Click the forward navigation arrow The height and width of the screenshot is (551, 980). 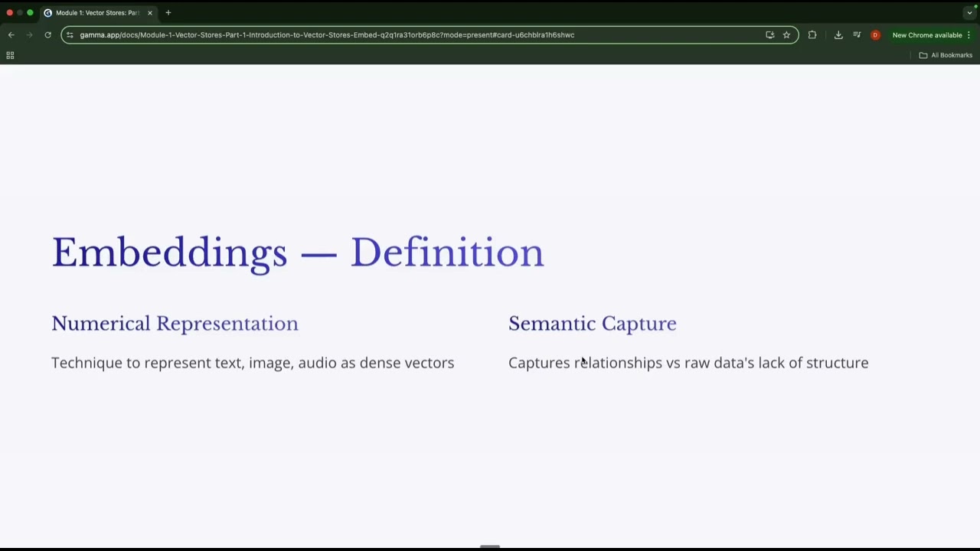pyautogui.click(x=29, y=34)
